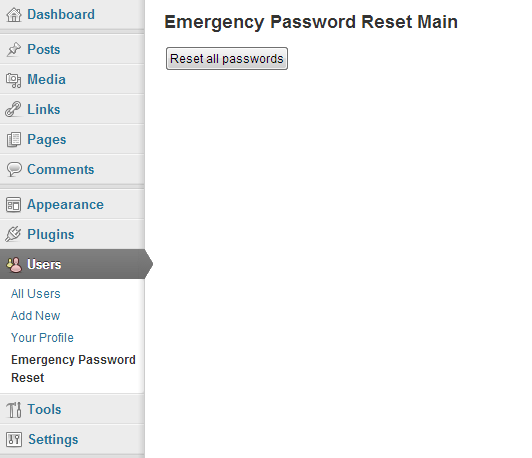Click the Users people icon
The width and height of the screenshot is (532, 458).
14,265
